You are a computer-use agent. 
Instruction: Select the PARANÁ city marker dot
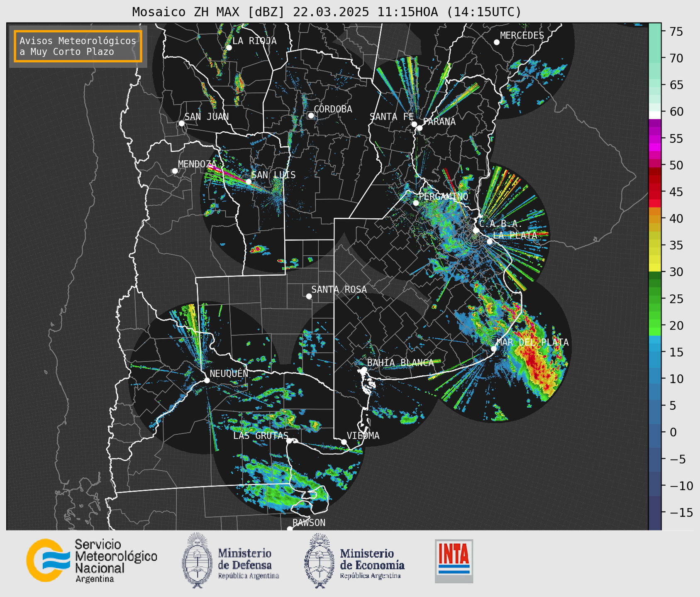(420, 128)
